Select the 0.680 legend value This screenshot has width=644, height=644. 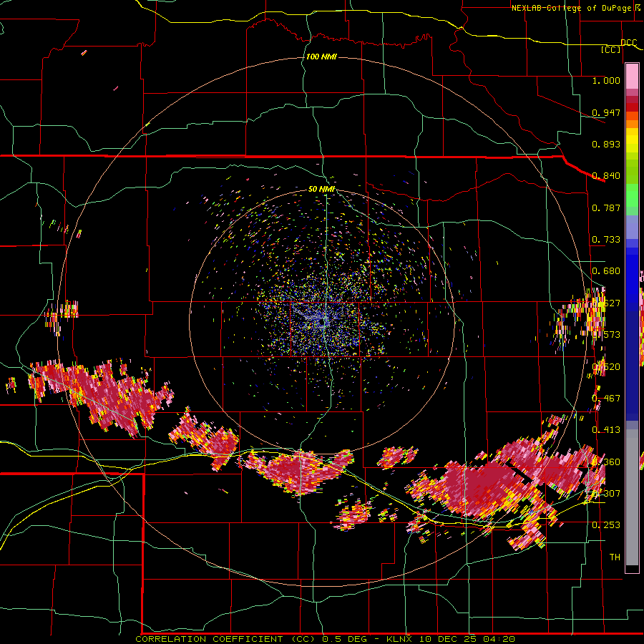pyautogui.click(x=606, y=271)
